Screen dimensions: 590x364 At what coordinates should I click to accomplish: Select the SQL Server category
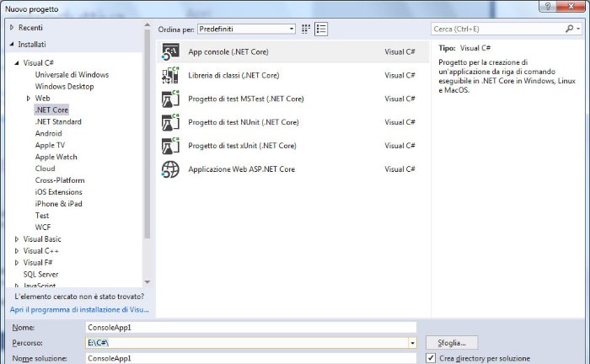pyautogui.click(x=40, y=274)
